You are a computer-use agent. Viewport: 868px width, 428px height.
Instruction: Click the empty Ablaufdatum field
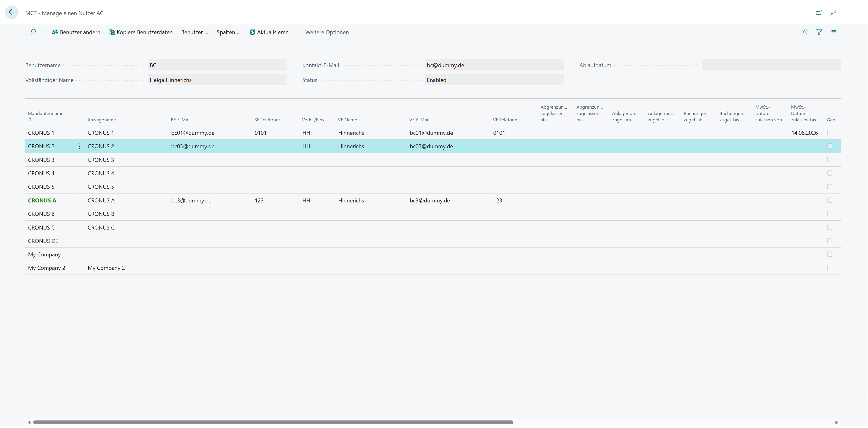[771, 65]
